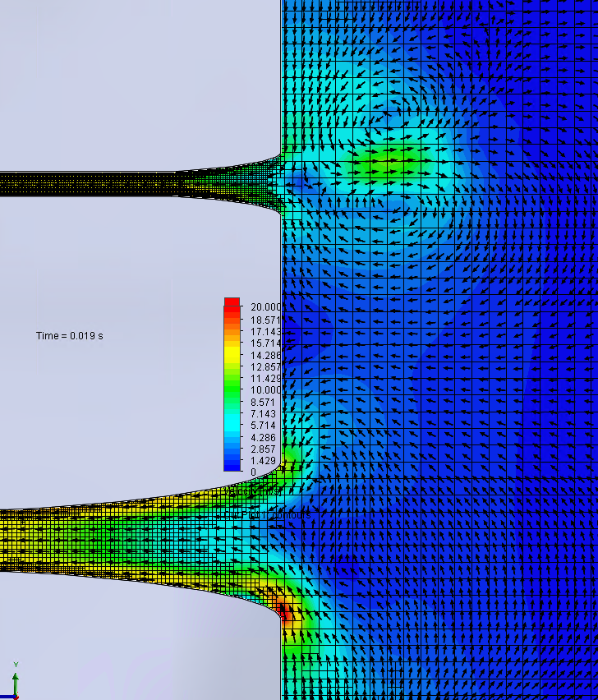Image resolution: width=598 pixels, height=700 pixels.
Task: Click the 10.000 legend value
Action: click(266, 389)
